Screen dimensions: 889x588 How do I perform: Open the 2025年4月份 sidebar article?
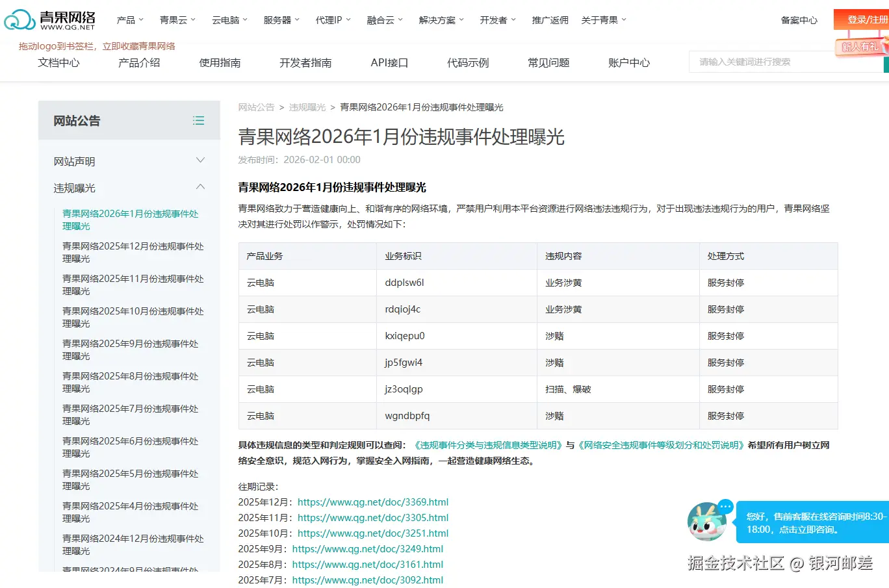click(131, 512)
